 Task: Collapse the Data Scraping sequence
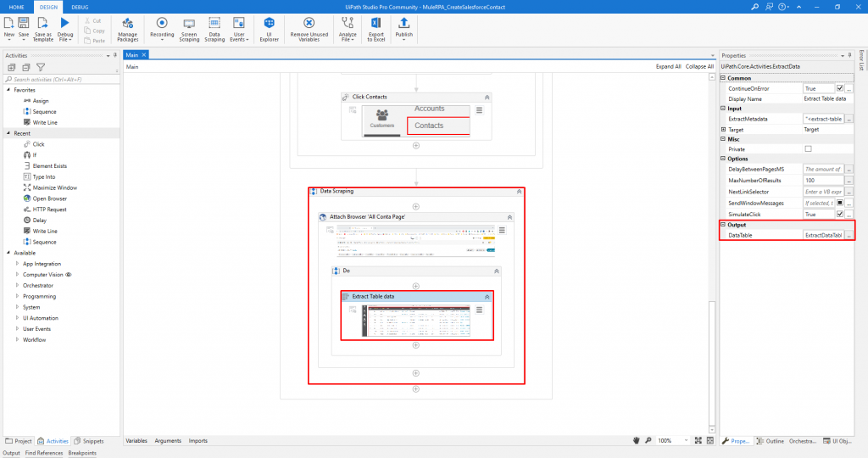(520, 192)
